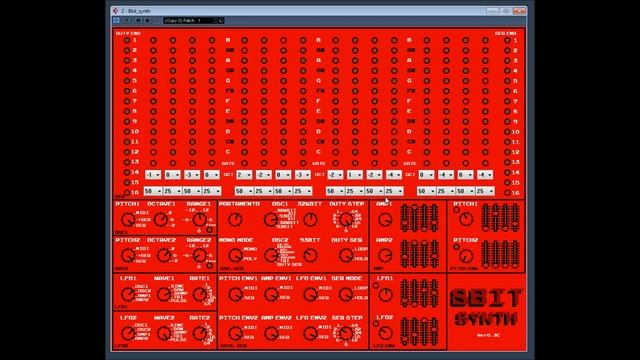Click the RANGE2 knob

click(x=200, y=256)
